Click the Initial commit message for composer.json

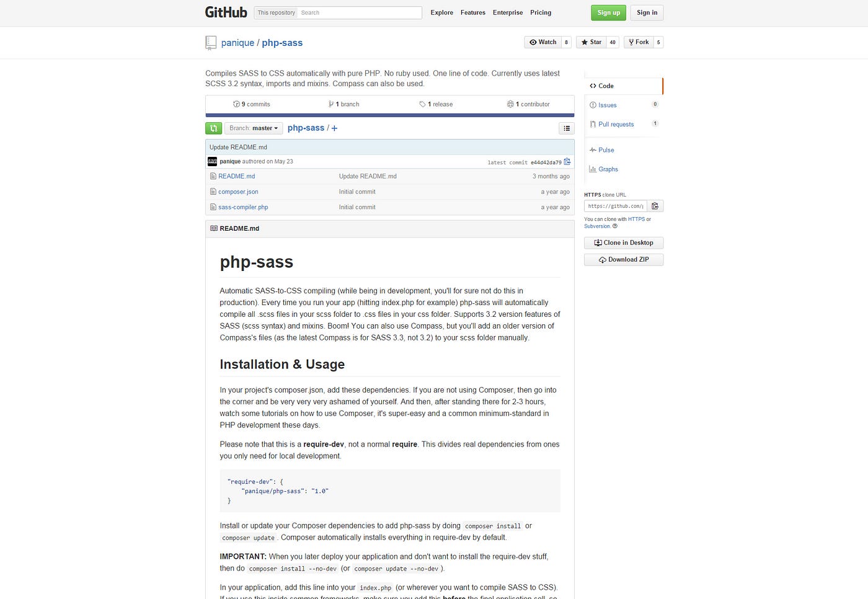(x=357, y=192)
